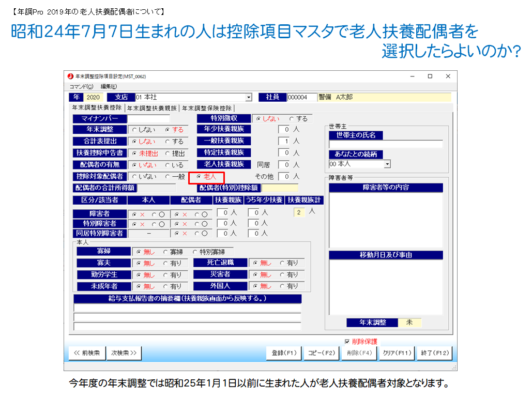Image resolution: width=532 pixels, height=415 pixels.
Task: Click the 登録(F1) button
Action: 284,353
